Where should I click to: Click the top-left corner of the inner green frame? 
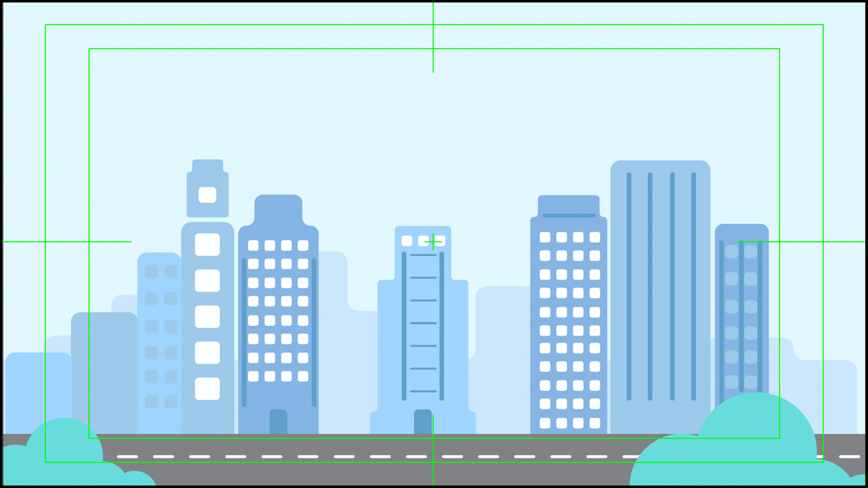(x=89, y=49)
